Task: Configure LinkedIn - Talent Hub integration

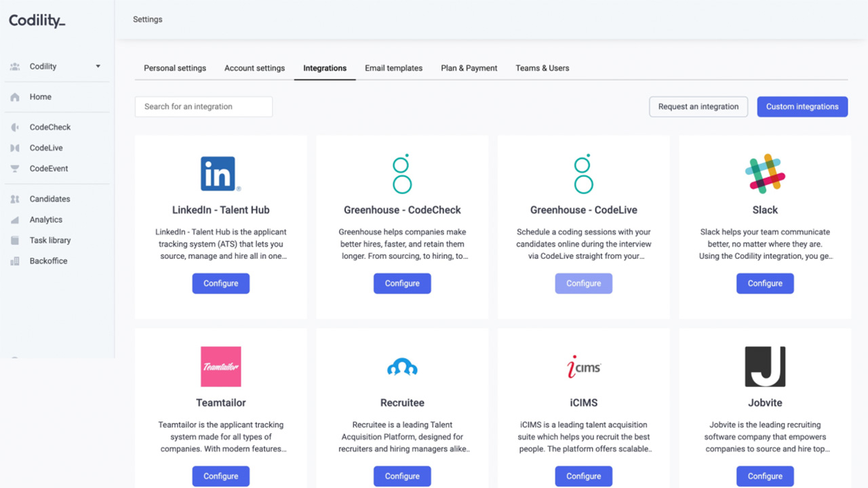Action: (x=221, y=283)
